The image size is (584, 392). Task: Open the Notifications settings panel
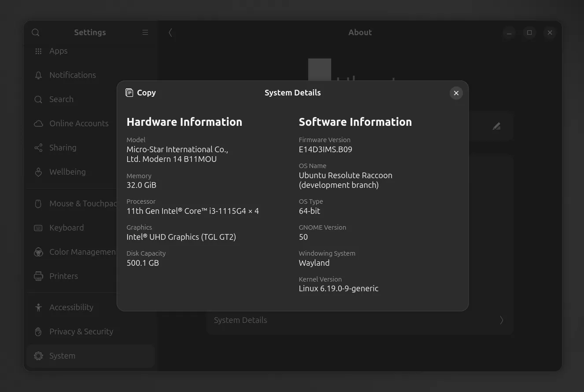point(90,75)
